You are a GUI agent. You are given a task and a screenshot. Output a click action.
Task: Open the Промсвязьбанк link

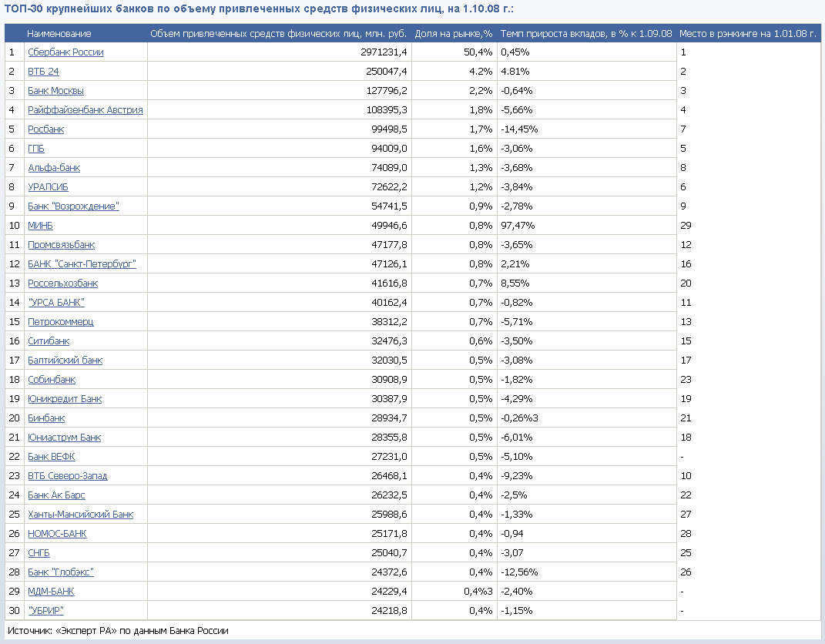point(61,245)
